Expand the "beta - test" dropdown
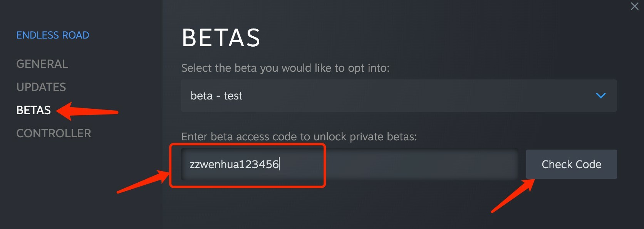Screen dimensions: 644x229 (x=399, y=96)
